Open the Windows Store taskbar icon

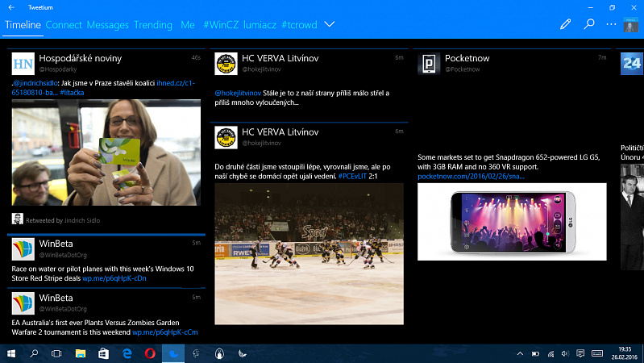click(x=103, y=353)
